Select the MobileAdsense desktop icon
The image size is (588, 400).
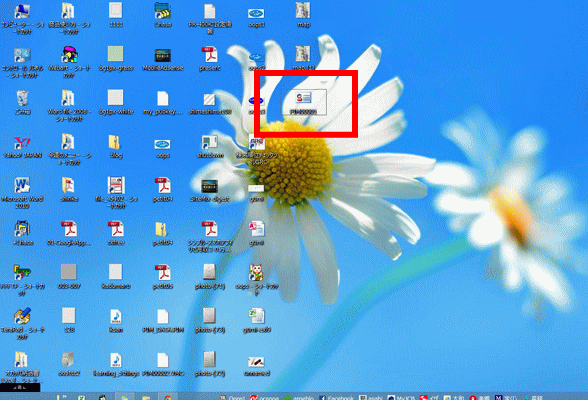pos(163,59)
